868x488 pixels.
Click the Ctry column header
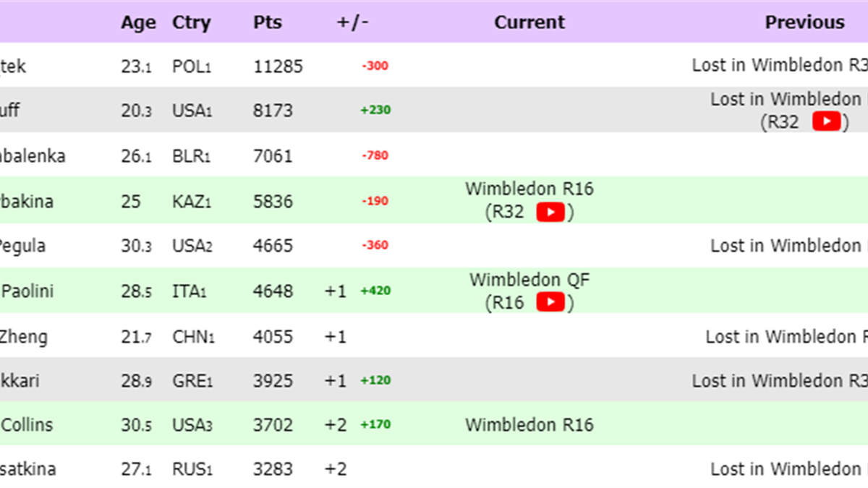click(191, 22)
